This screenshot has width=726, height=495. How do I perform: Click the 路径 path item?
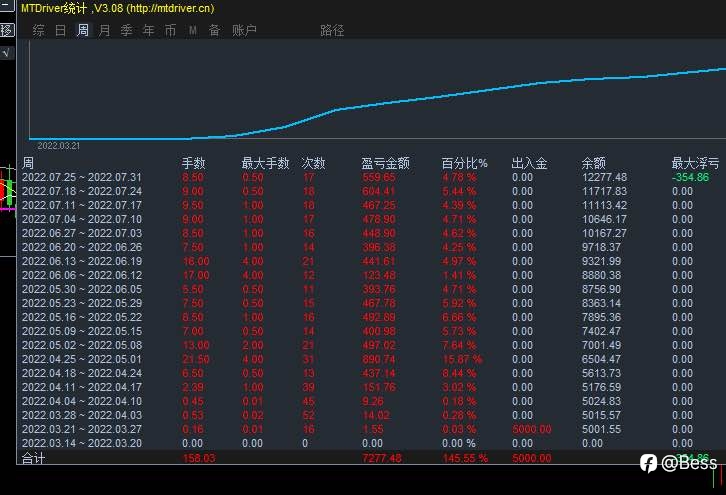click(332, 31)
